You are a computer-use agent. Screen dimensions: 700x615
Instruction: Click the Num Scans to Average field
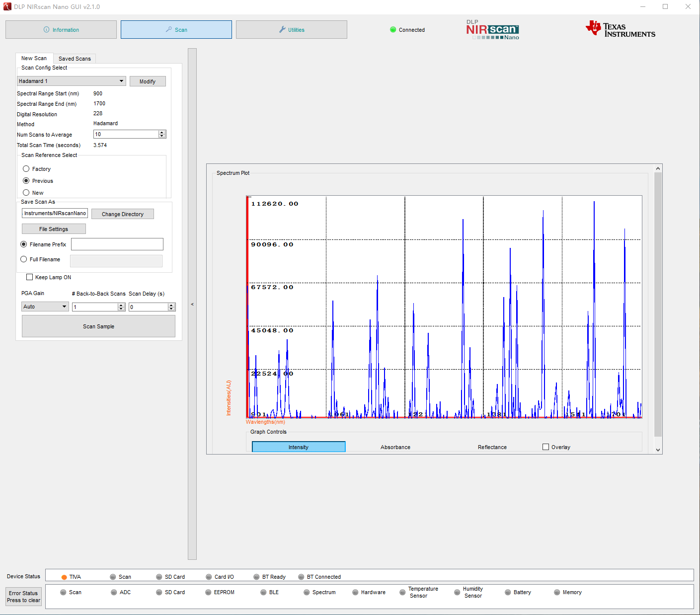(126, 134)
